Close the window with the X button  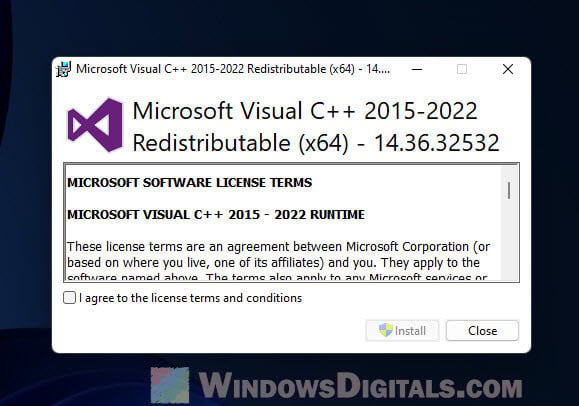508,69
